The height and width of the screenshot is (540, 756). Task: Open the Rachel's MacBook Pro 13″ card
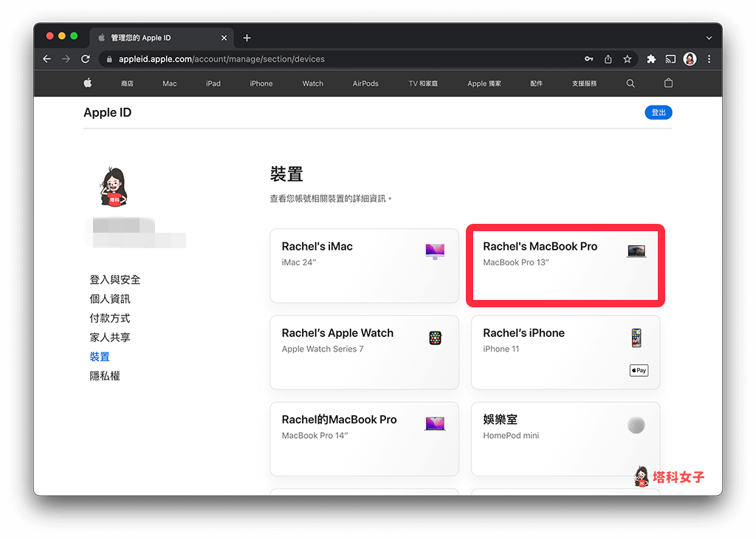[566, 266]
